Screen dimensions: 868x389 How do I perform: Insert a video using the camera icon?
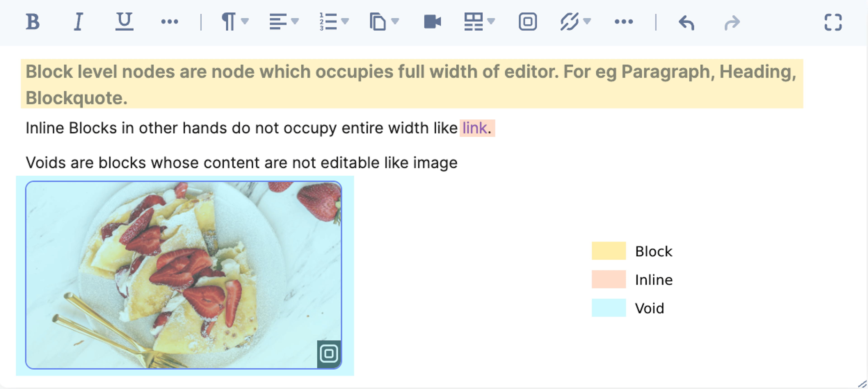(432, 22)
